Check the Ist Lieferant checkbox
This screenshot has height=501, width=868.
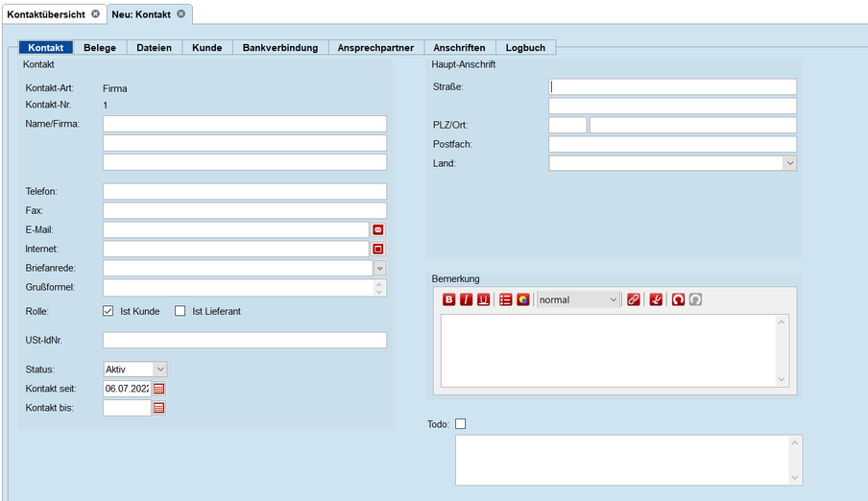tap(180, 311)
